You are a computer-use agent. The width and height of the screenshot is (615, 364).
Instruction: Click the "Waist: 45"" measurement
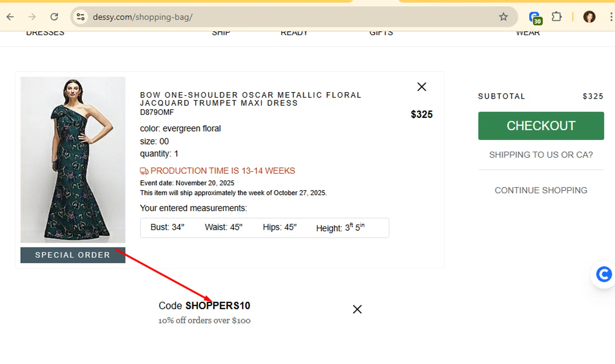(x=223, y=227)
